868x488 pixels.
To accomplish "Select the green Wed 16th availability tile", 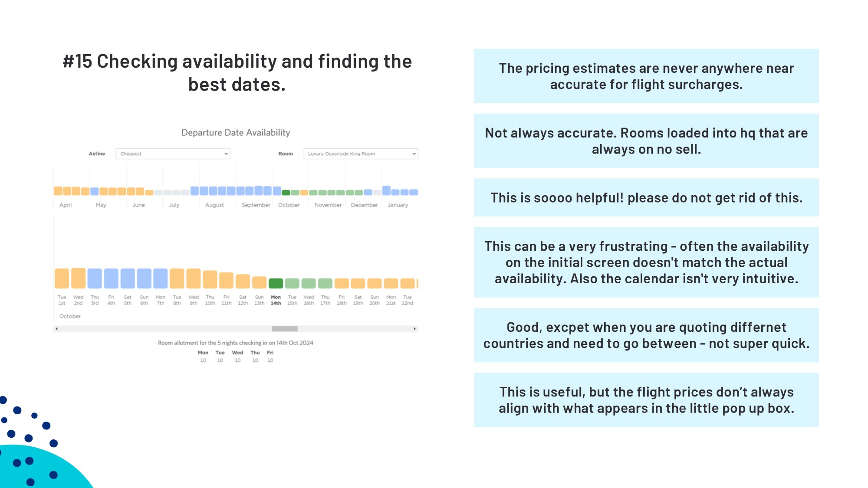I will coord(309,283).
